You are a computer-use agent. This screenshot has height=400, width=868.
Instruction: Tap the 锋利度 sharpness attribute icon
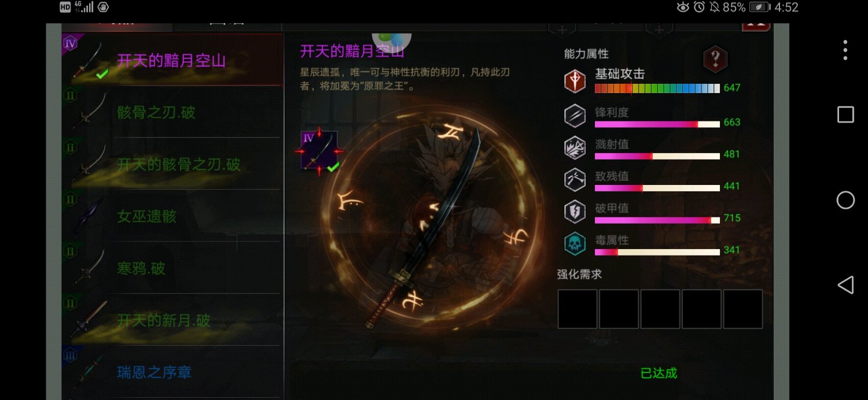[x=575, y=116]
